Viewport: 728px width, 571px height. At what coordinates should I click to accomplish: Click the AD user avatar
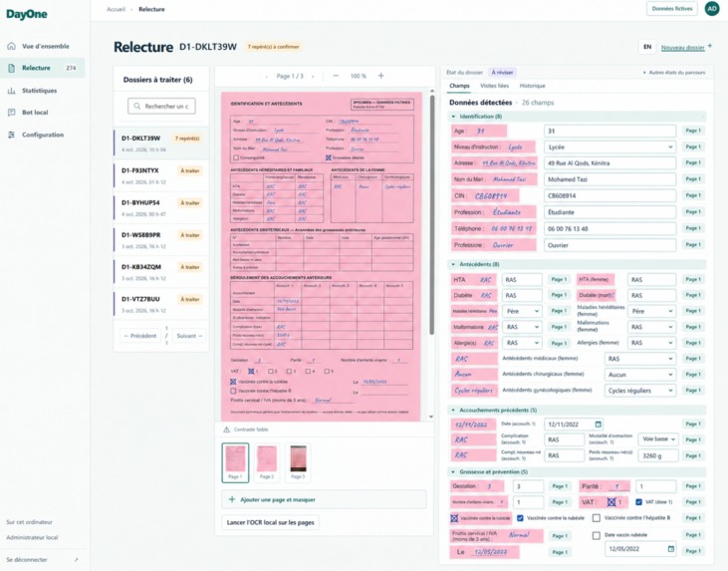[x=712, y=8]
